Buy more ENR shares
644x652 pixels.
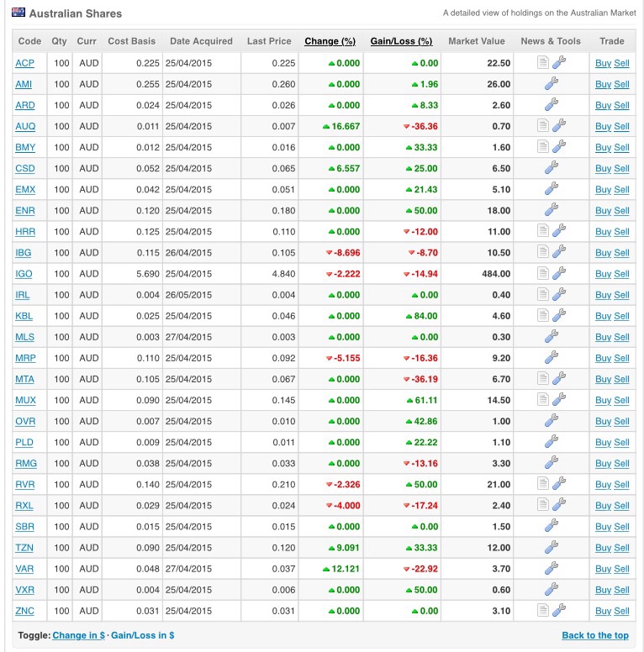point(603,211)
